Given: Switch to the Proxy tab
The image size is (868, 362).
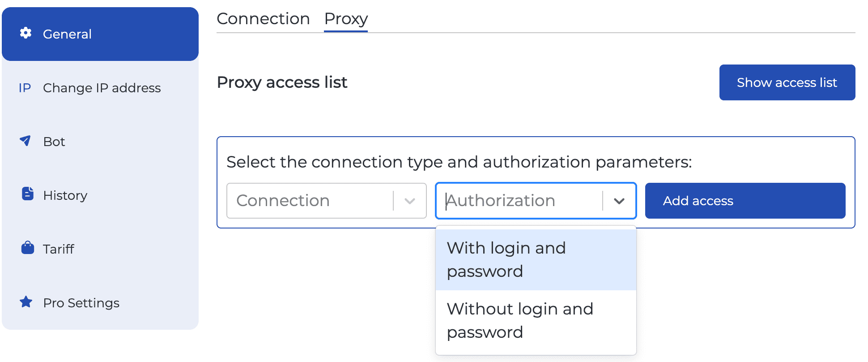Looking at the screenshot, I should point(345,18).
